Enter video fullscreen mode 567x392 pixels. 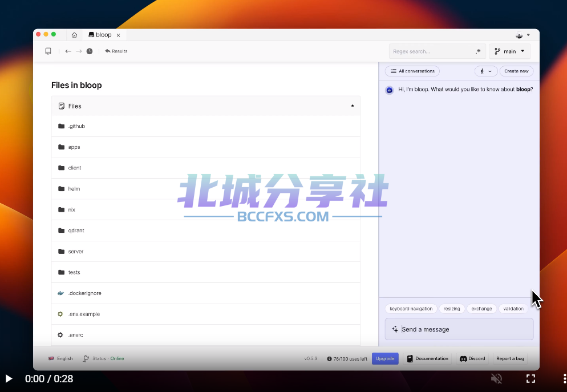point(530,379)
